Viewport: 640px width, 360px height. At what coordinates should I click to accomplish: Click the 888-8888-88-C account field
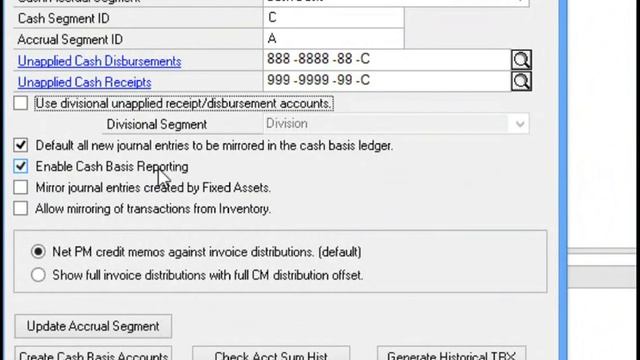pyautogui.click(x=387, y=60)
